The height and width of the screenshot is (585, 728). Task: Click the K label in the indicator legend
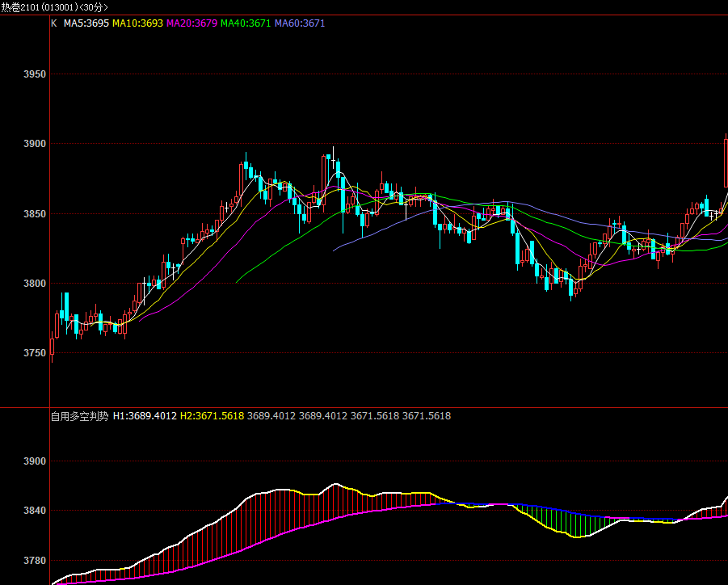(54, 23)
